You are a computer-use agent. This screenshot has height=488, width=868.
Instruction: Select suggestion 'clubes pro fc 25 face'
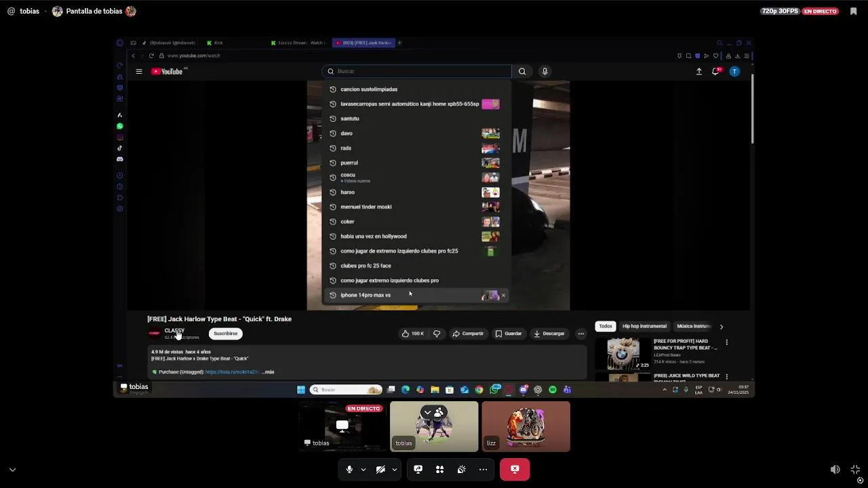416,266
